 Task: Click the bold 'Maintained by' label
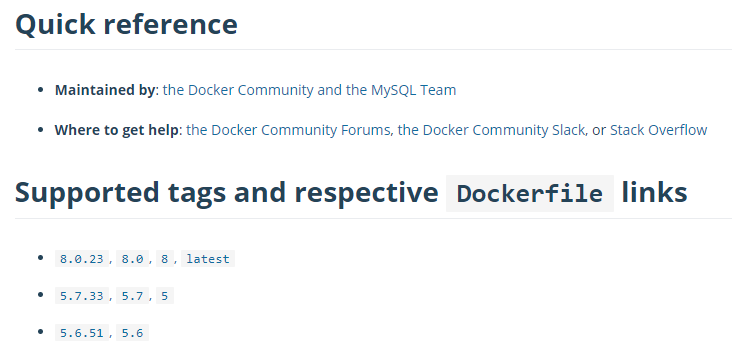click(105, 90)
